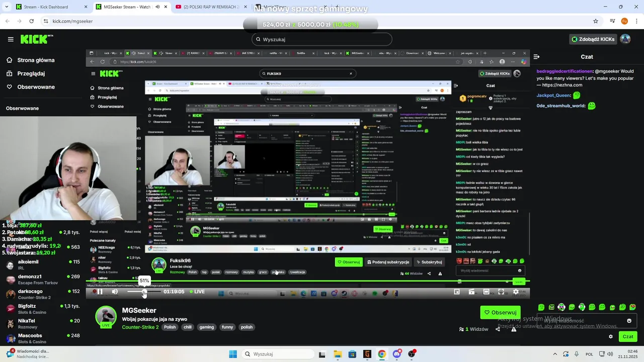Select the lowercase polish tag
This screenshot has width=644, height=362.
[247, 327]
